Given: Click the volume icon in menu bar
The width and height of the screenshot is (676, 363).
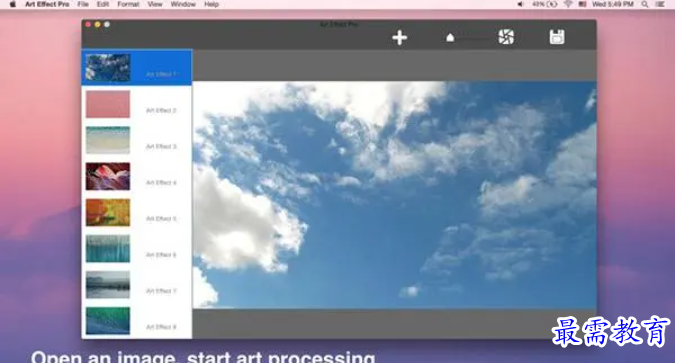Looking at the screenshot, I should coord(520,4).
